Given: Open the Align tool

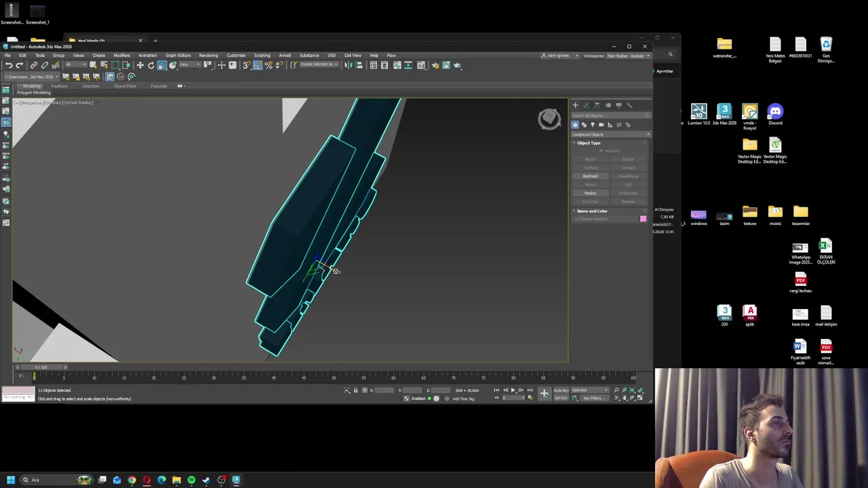Looking at the screenshot, I should click(x=359, y=65).
